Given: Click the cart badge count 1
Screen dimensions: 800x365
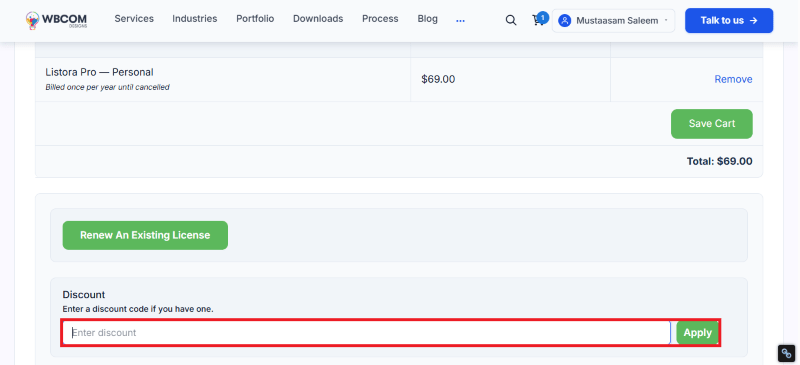Looking at the screenshot, I should pyautogui.click(x=543, y=17).
